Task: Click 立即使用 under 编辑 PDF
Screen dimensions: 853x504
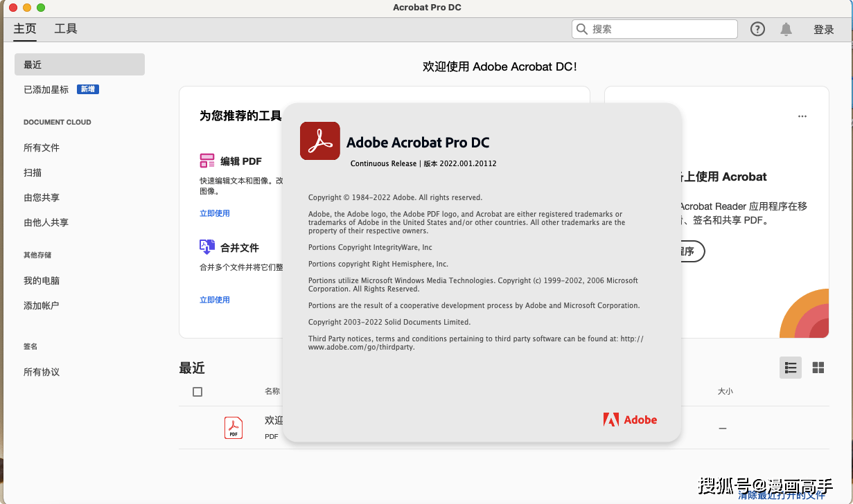Action: click(215, 213)
